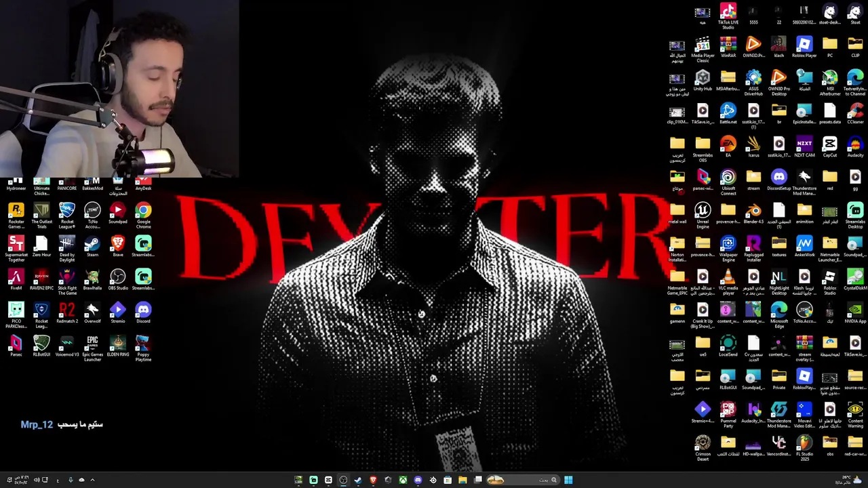
Task: Open the Soundpad shortcut on left side
Action: (118, 213)
